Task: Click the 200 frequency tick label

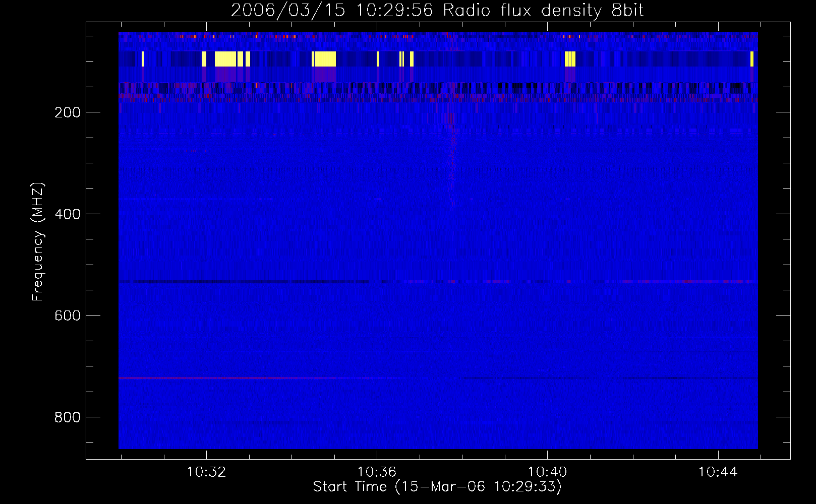Action: click(68, 112)
